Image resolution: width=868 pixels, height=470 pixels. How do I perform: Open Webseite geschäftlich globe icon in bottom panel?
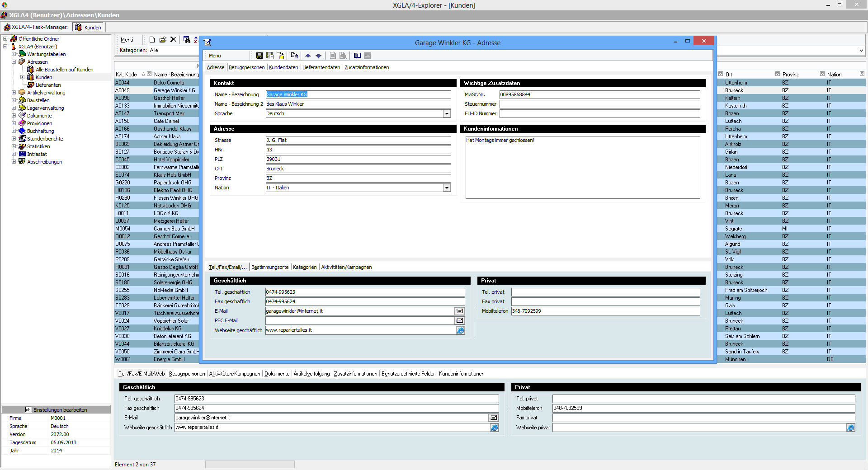[495, 428]
